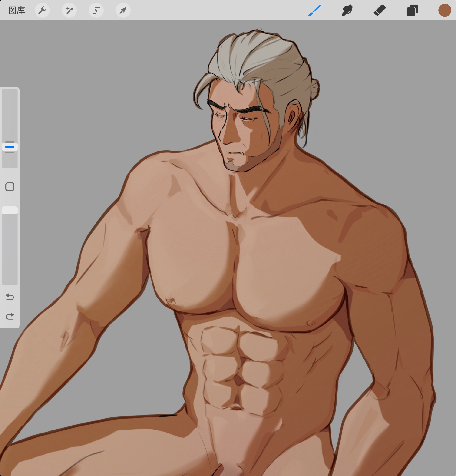This screenshot has width=456, height=476.
Task: Undo the last stroke
Action: click(10, 297)
